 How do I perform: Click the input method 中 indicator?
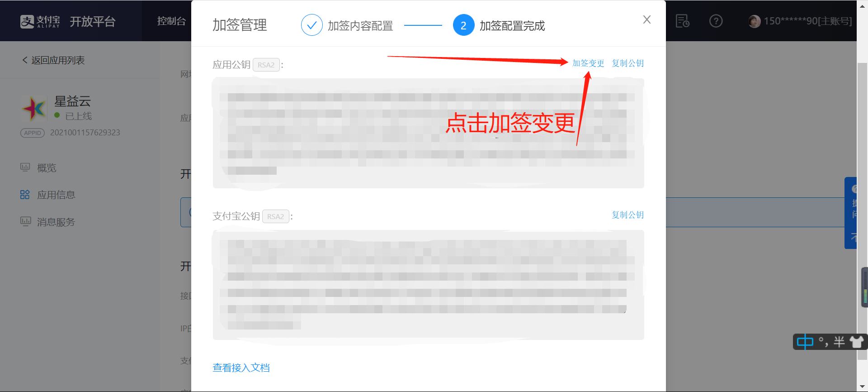tap(805, 342)
